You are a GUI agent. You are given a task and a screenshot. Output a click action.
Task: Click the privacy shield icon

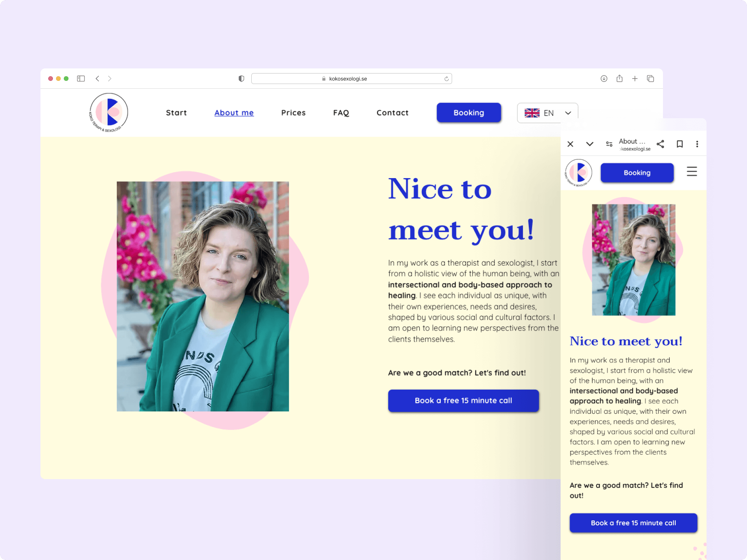point(241,79)
